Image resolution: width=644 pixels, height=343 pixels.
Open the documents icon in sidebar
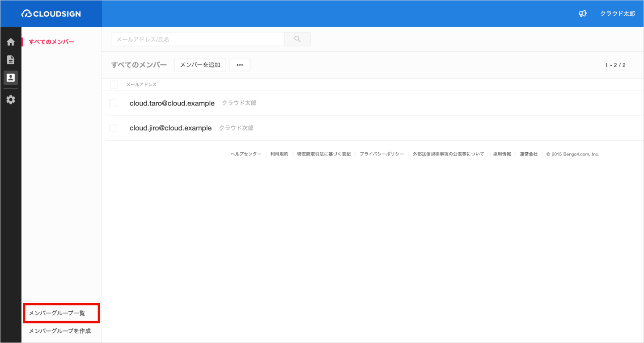click(11, 60)
